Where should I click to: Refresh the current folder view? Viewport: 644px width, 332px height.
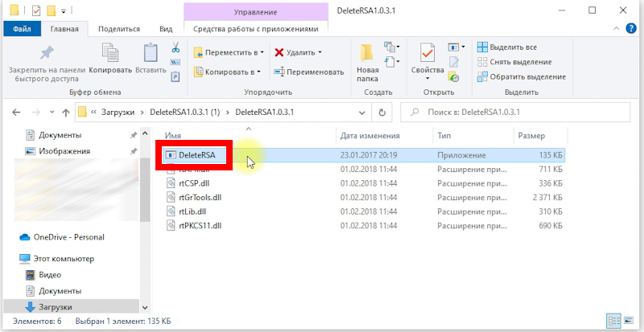382,113
